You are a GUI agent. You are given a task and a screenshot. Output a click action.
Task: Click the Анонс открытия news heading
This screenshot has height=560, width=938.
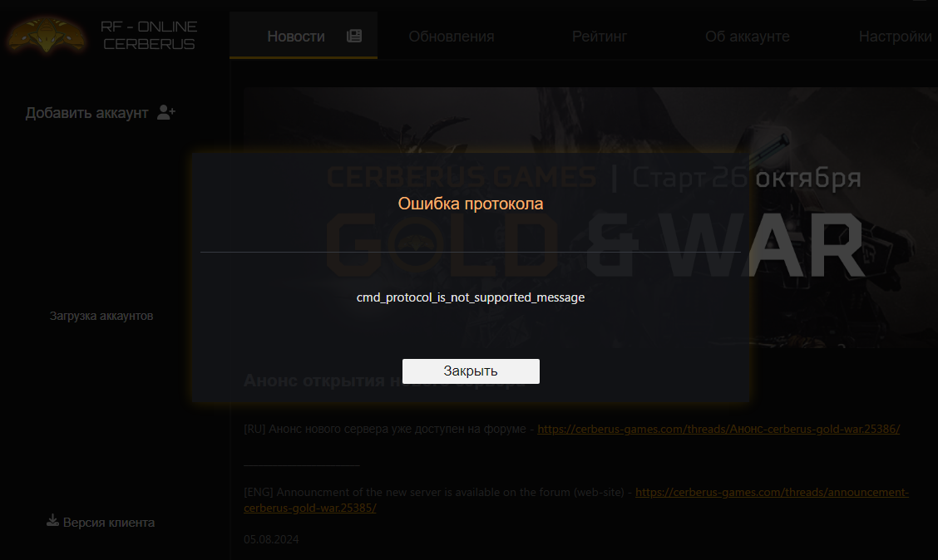tap(385, 381)
